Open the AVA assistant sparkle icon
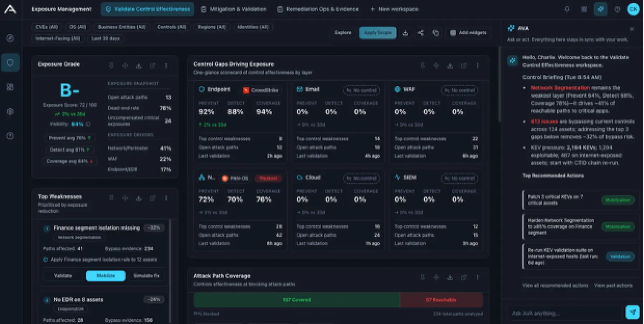The height and width of the screenshot is (324, 644). (x=600, y=9)
